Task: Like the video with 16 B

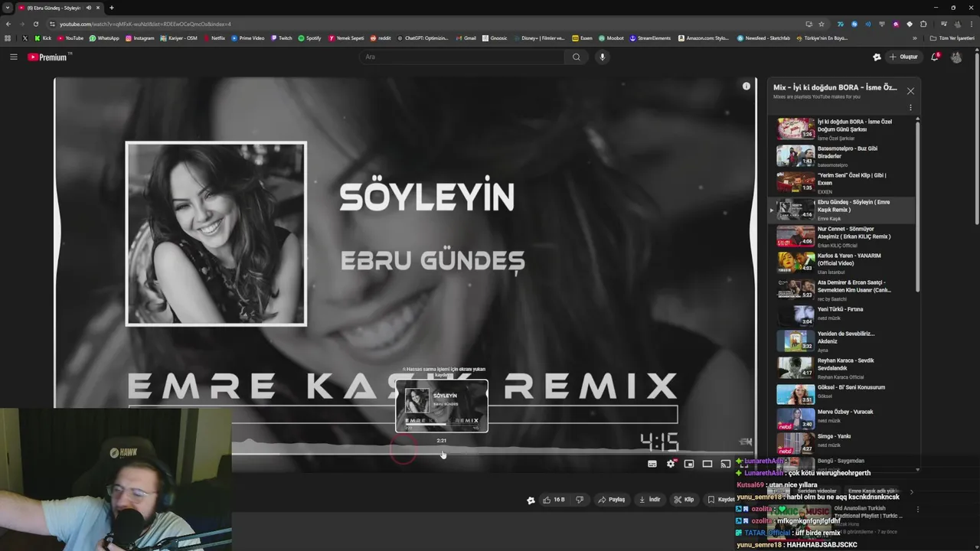Action: tap(554, 500)
